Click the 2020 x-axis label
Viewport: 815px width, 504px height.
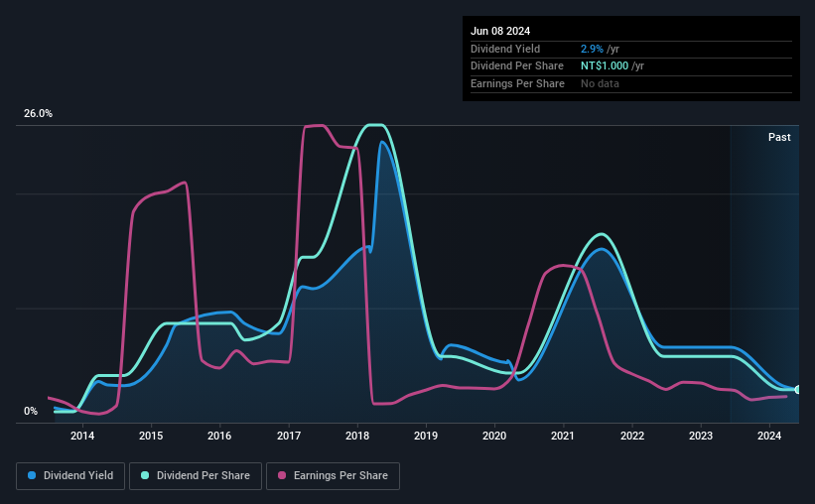coord(494,436)
